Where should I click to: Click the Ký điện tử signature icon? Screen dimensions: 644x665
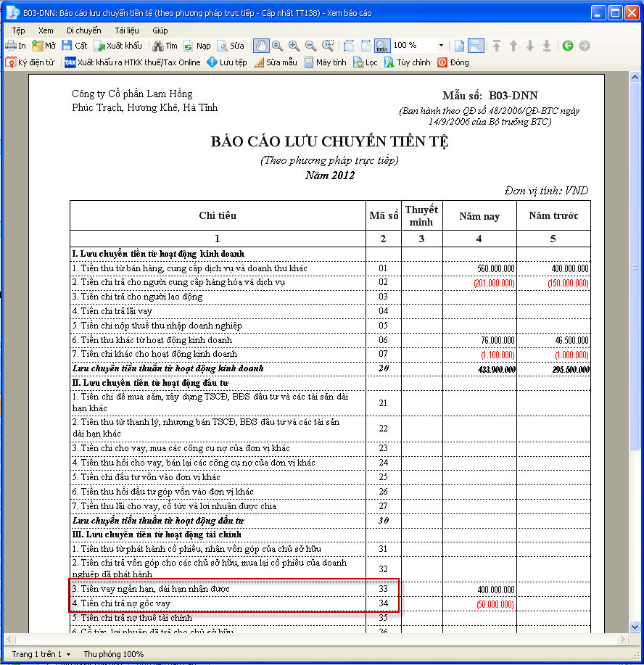(11, 62)
